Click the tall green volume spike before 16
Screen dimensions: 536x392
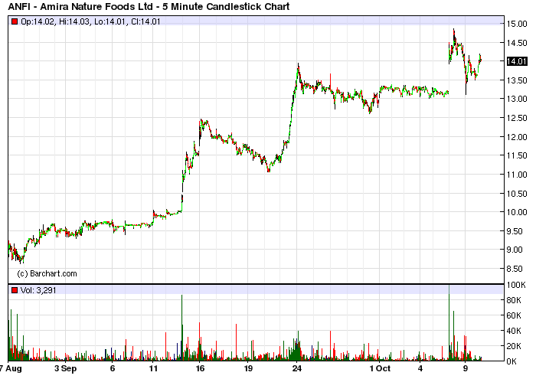pyautogui.click(x=182, y=328)
